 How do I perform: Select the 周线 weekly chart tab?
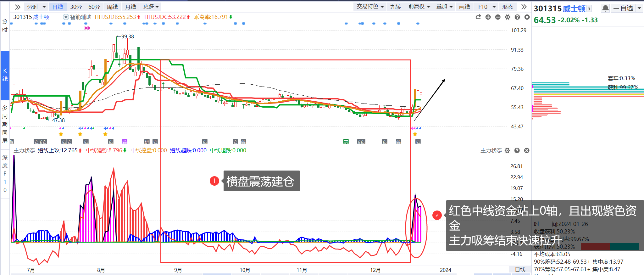pyautogui.click(x=112, y=7)
